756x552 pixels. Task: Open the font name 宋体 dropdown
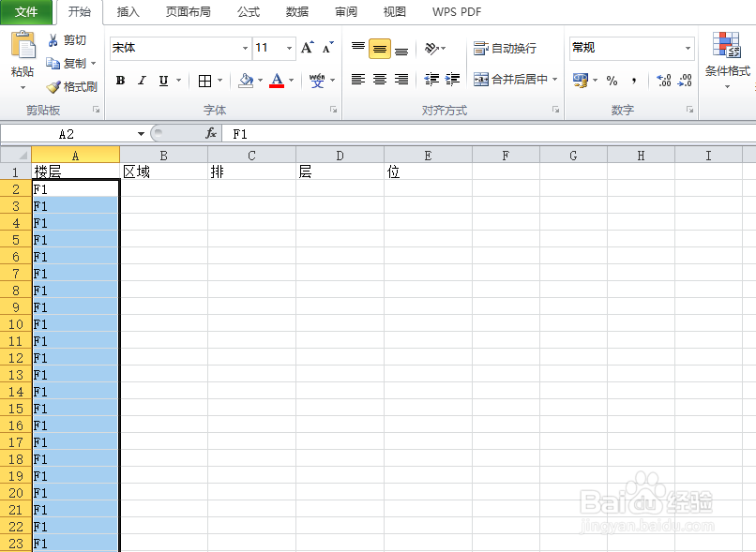245,48
